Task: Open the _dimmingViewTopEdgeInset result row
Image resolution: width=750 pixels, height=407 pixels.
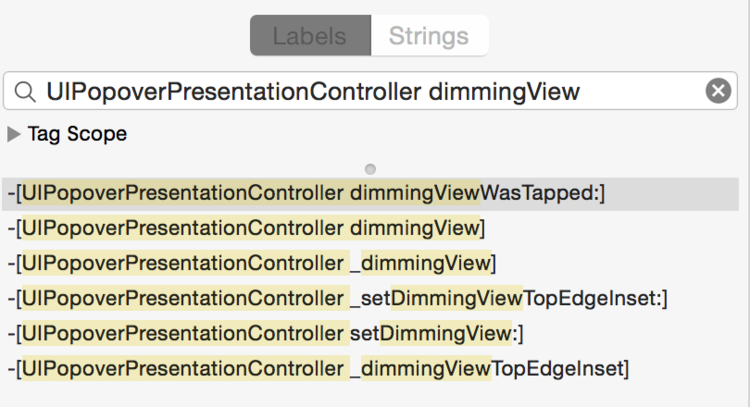Action: point(370,369)
